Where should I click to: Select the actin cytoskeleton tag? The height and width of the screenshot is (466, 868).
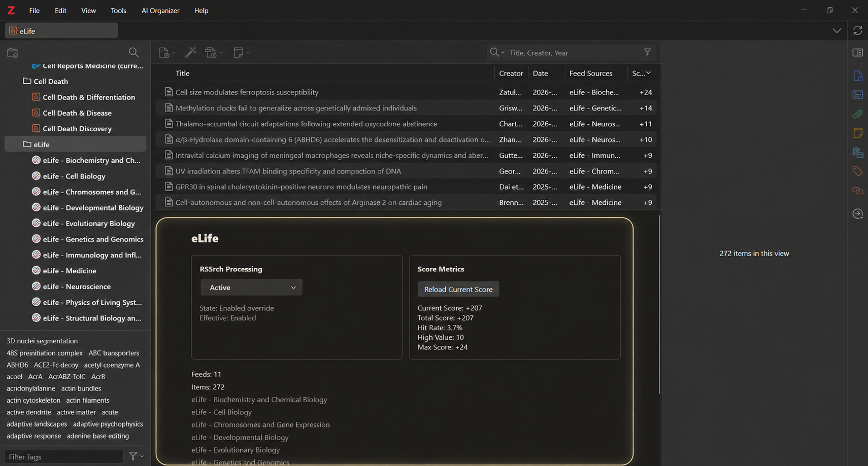tap(34, 400)
